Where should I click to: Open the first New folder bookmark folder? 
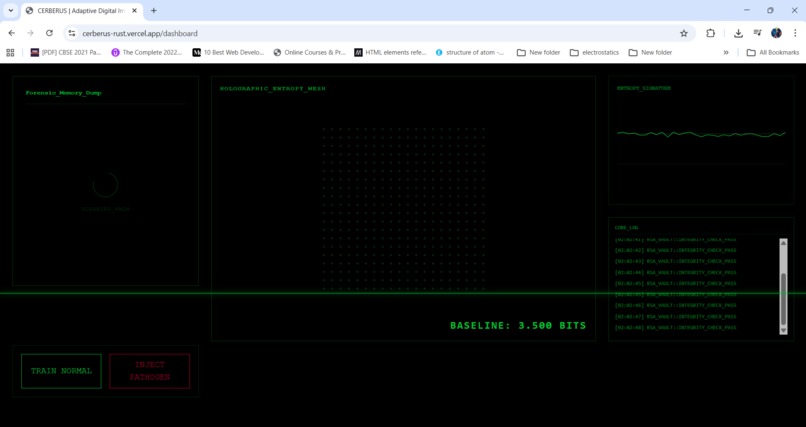[x=539, y=52]
